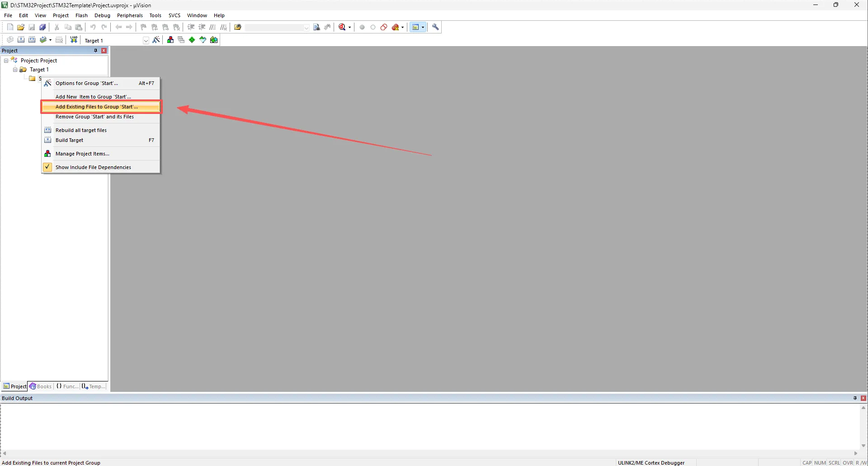The width and height of the screenshot is (868, 466).
Task: Navigate backwards with the left arrow icon
Action: coord(118,27)
